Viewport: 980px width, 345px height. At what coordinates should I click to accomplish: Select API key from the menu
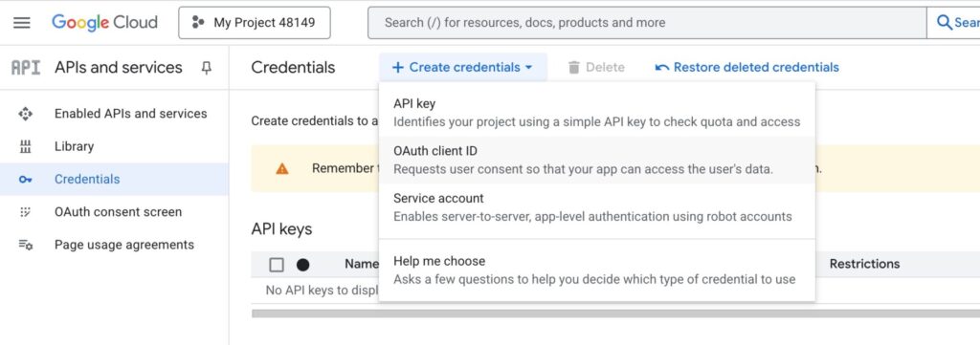(x=597, y=113)
